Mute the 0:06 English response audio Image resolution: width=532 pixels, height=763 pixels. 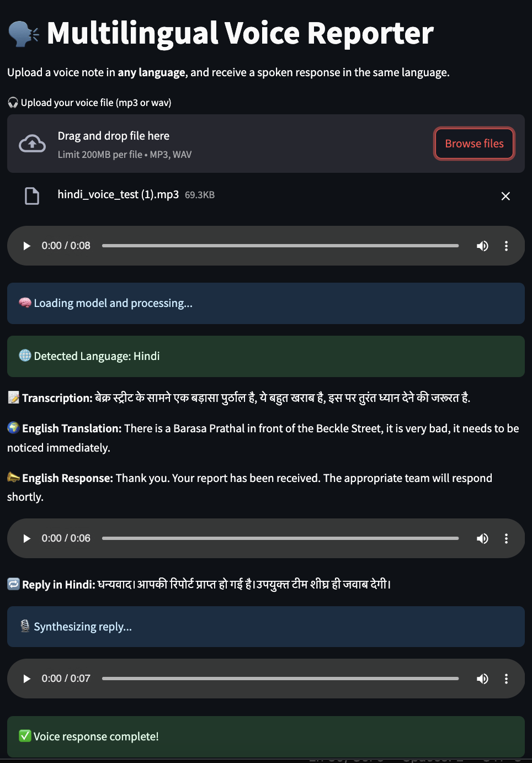tap(482, 538)
